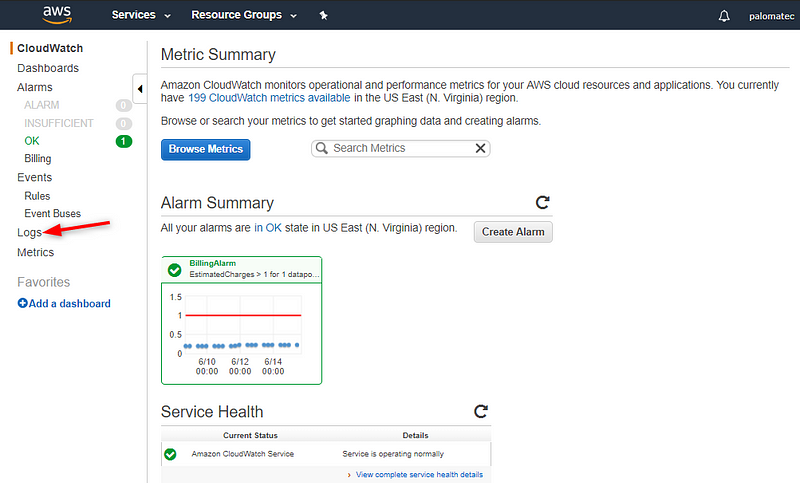Open the BillingAlarm graph thumbnail
Image resolution: width=800 pixels, height=483 pixels.
coord(241,334)
